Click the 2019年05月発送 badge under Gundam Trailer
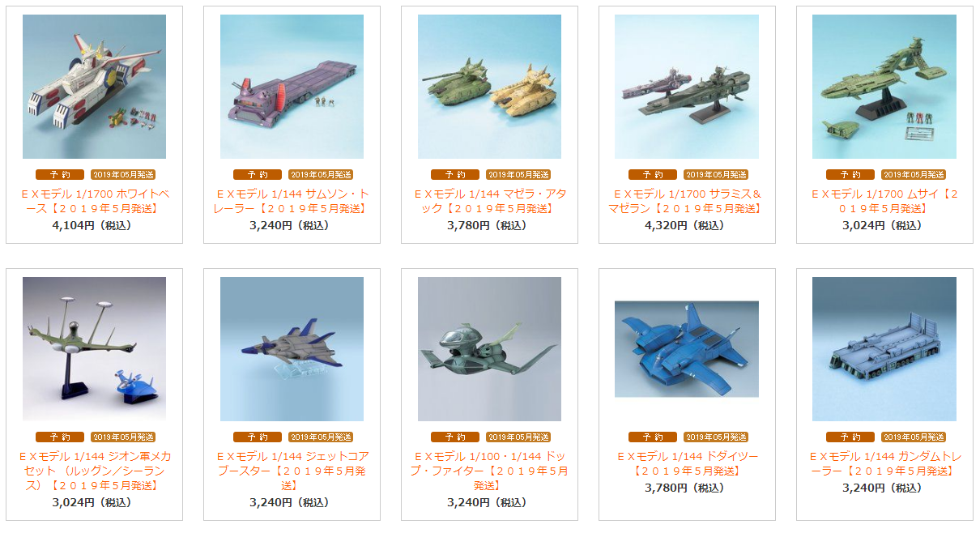The width and height of the screenshot is (980, 533). [x=914, y=437]
